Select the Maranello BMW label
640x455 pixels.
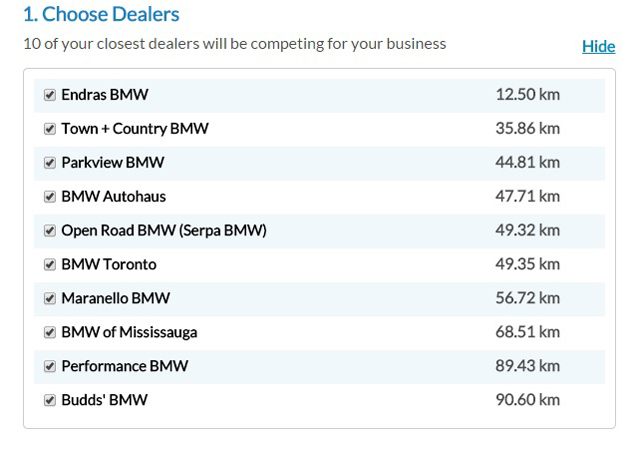pyautogui.click(x=116, y=298)
